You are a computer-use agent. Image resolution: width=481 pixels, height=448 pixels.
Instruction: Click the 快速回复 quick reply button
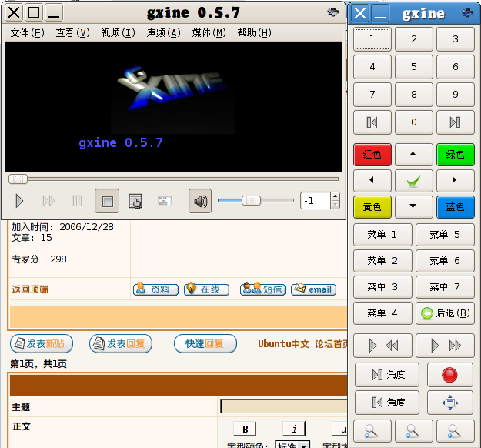[205, 343]
